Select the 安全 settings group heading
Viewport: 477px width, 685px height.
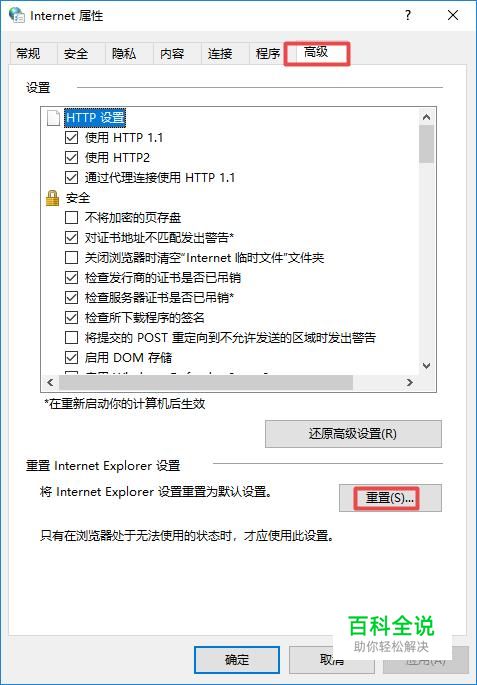78,198
